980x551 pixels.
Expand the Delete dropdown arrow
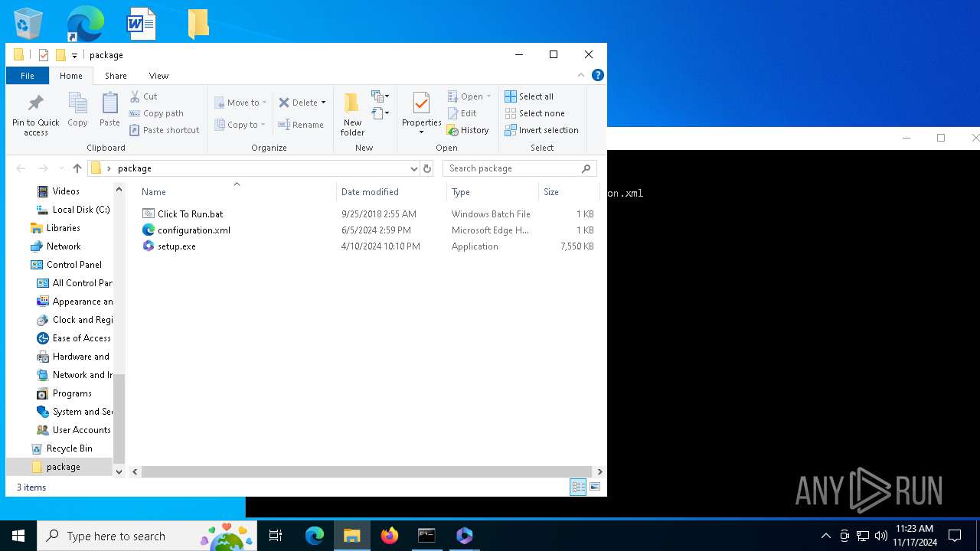pos(323,103)
